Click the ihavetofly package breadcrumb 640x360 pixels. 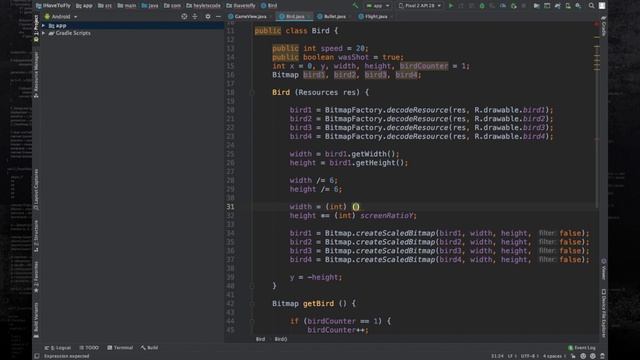click(x=241, y=6)
